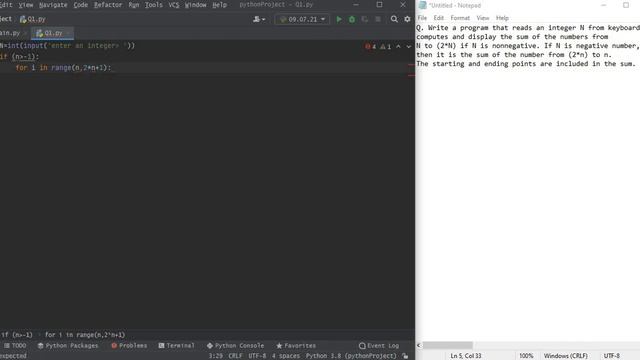
Task: Change CRLF line separator in PyCharm status bar
Action: click(236, 356)
